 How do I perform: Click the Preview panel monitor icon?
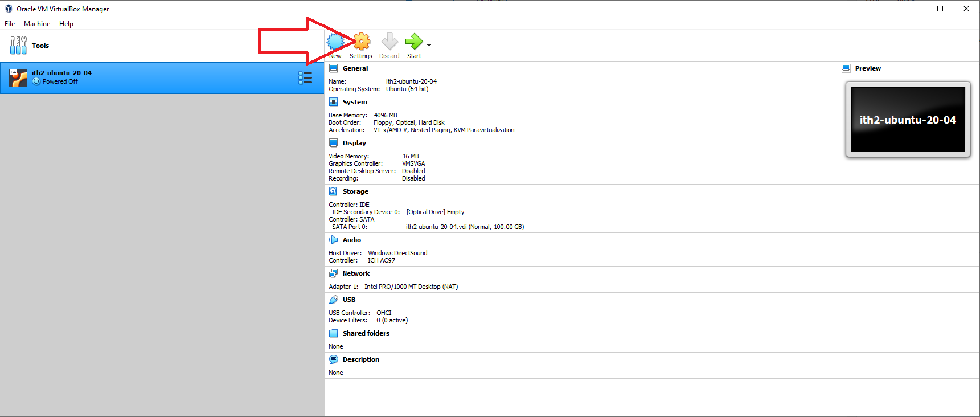tap(846, 68)
